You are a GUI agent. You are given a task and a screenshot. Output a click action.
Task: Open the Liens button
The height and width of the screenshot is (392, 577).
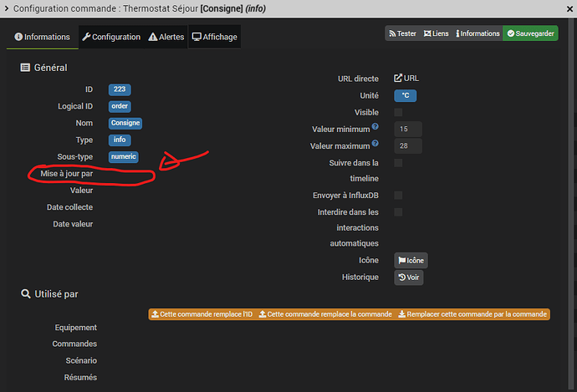coord(436,33)
